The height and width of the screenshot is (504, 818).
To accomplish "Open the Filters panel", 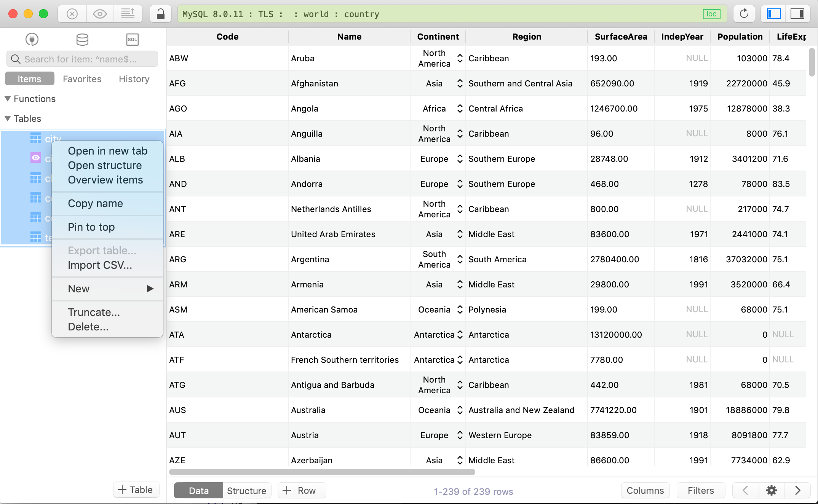I will (x=700, y=490).
